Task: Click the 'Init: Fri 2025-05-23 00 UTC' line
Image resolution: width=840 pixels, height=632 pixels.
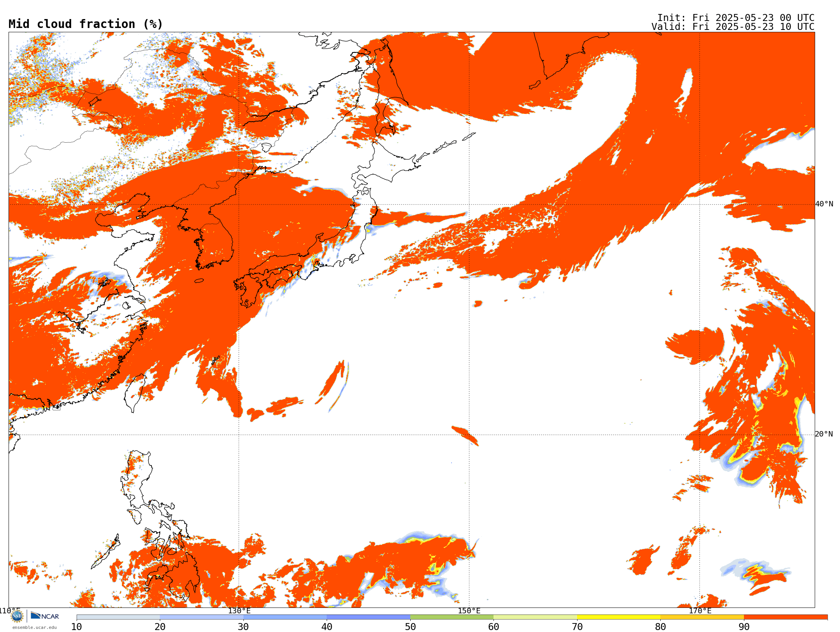Action: (736, 18)
